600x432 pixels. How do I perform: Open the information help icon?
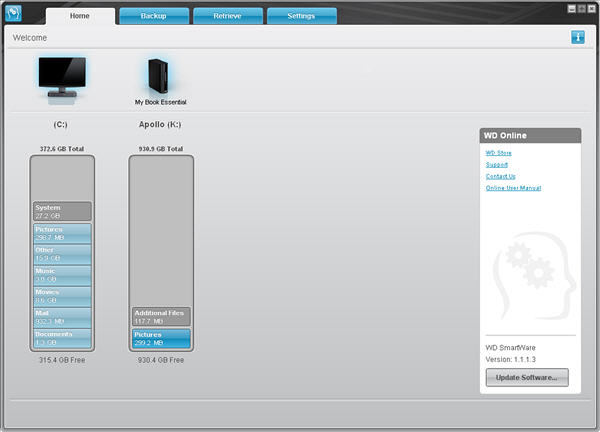[x=578, y=37]
